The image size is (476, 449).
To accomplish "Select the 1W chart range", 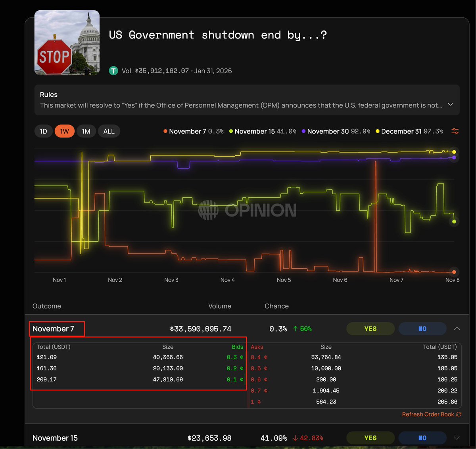I will click(x=65, y=131).
